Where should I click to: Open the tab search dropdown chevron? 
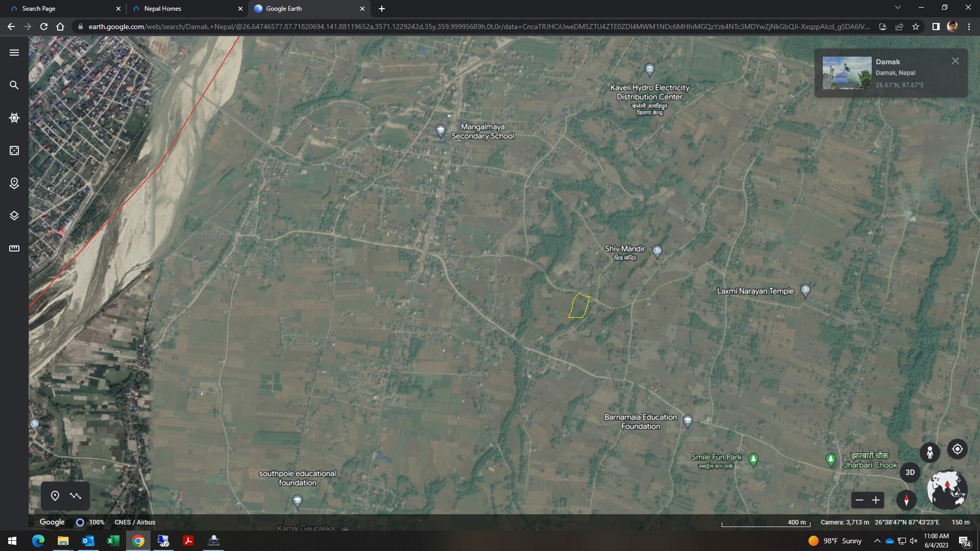898,7
